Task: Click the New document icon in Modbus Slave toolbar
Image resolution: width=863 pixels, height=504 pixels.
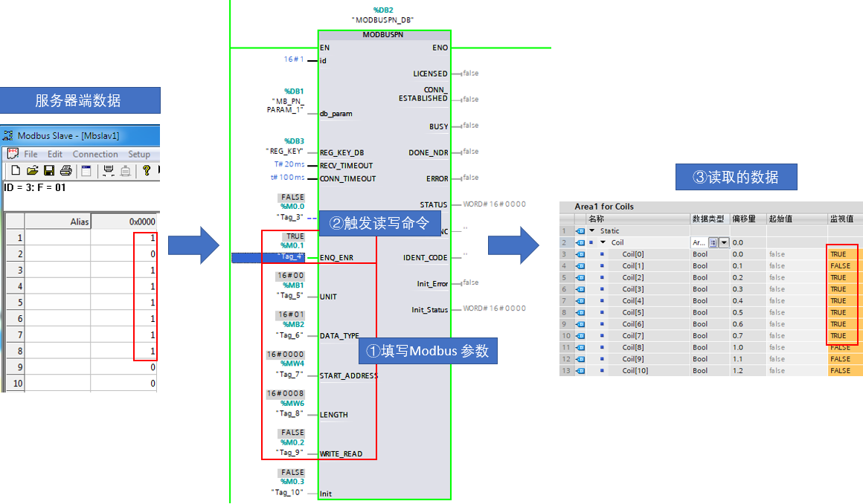Action: pyautogui.click(x=16, y=170)
